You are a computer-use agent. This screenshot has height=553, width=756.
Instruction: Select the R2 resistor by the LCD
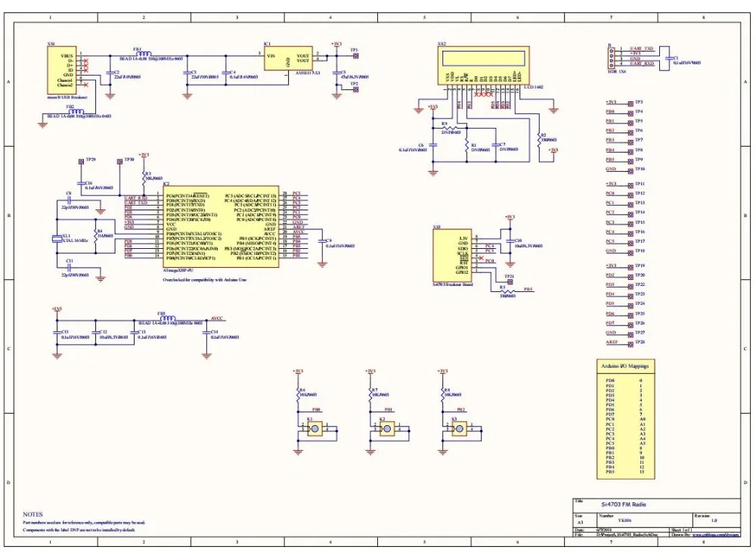pos(539,138)
